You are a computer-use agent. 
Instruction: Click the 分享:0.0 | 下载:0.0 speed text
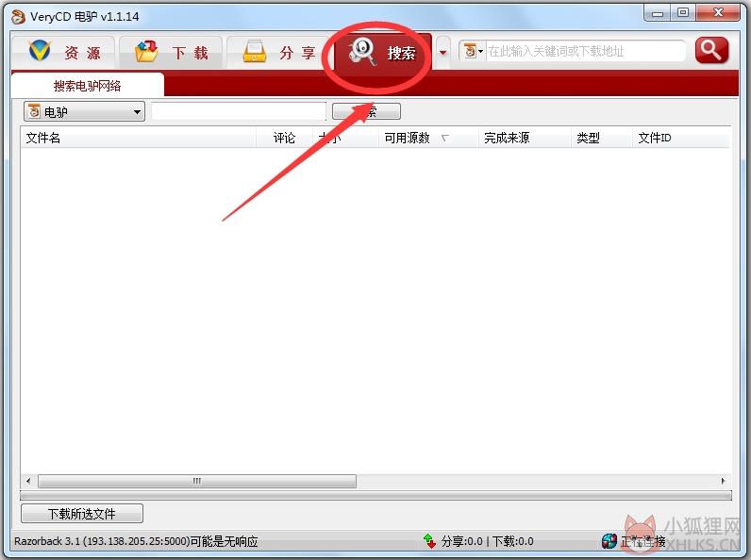487,541
